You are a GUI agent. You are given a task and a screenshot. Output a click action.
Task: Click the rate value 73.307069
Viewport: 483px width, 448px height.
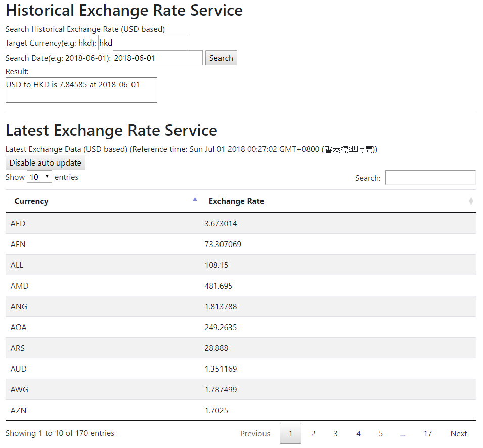[223, 244]
